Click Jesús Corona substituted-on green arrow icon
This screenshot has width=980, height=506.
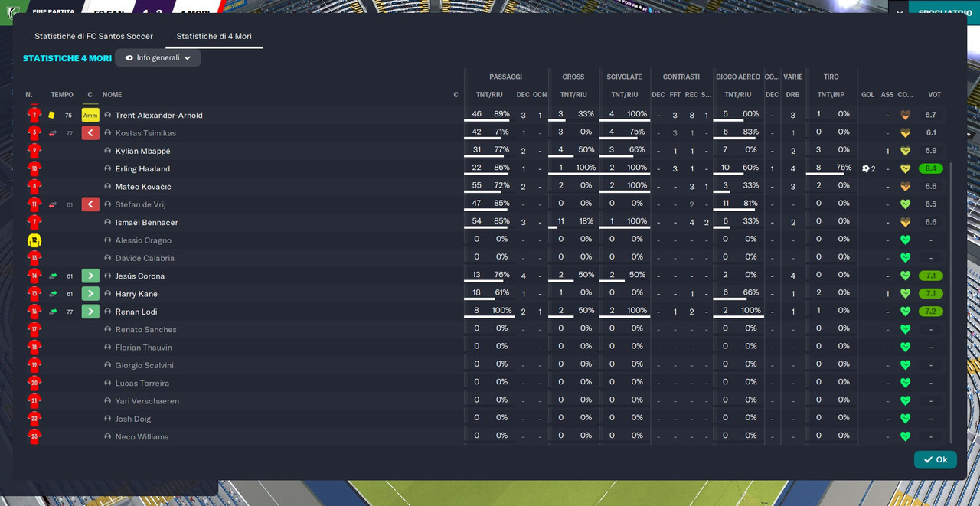tap(53, 276)
